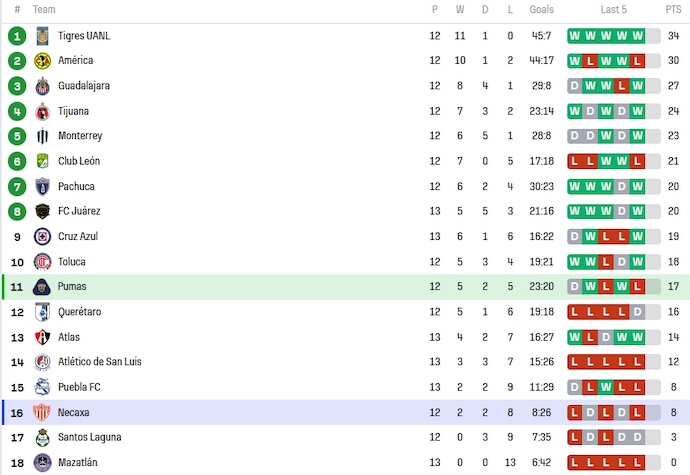Click Tigres UANL's most recent win badge
This screenshot has width=690, height=475.
[x=637, y=36]
